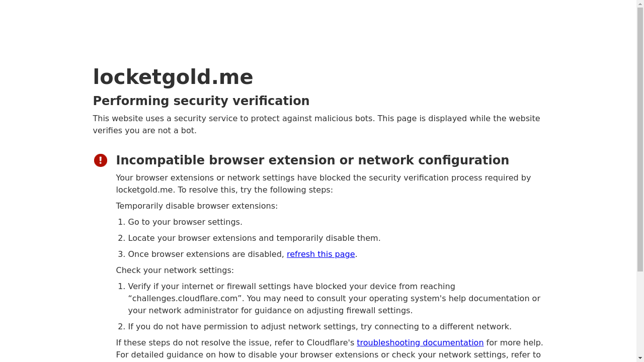This screenshot has height=362, width=644.
Task: Click the "Check your network settings:" label
Action: point(175,270)
